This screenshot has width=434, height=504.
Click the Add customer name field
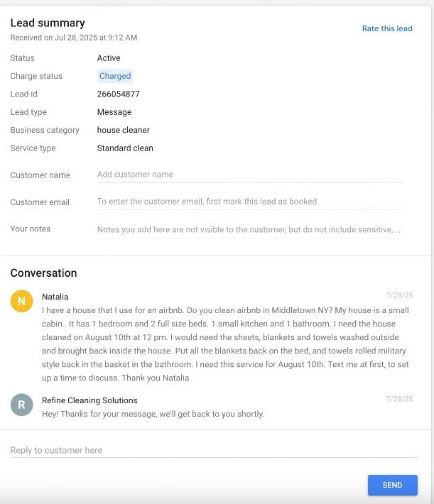coord(249,175)
